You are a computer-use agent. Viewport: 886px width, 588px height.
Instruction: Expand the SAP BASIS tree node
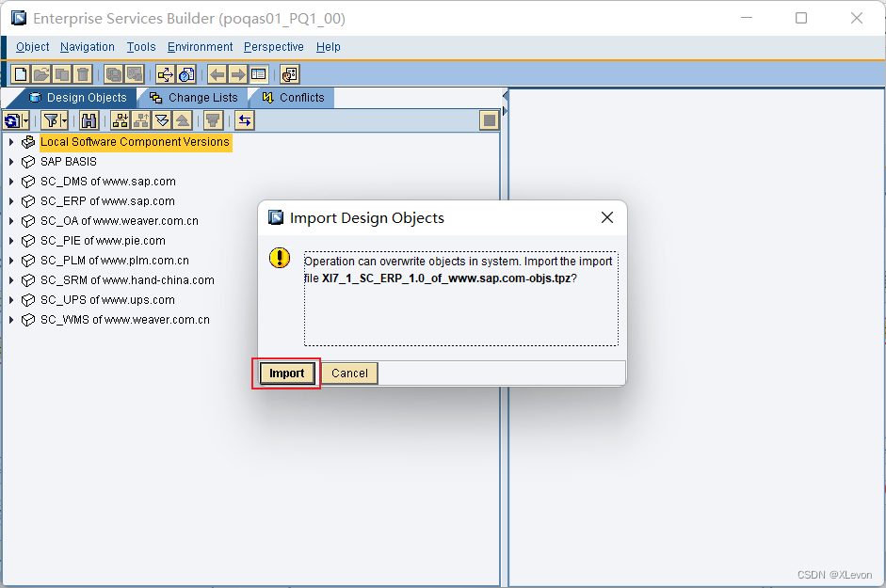tap(11, 162)
